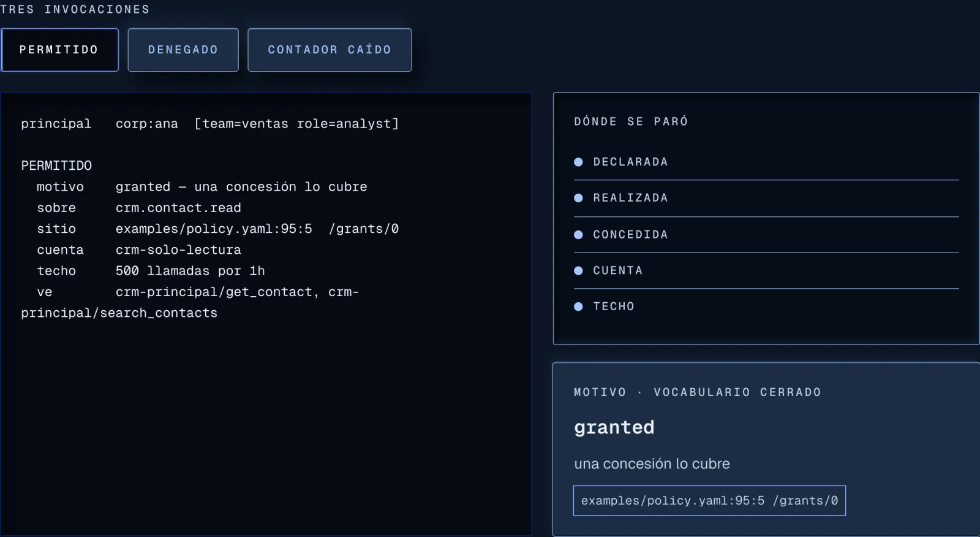Click 'crm-solo-lectura' account value
The width and height of the screenshot is (980, 537).
tap(178, 250)
